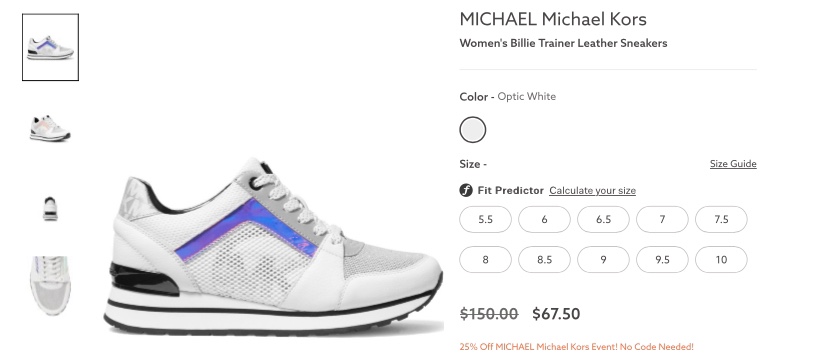828x361 pixels.
Task: Choose size 7.5
Action: pos(721,220)
